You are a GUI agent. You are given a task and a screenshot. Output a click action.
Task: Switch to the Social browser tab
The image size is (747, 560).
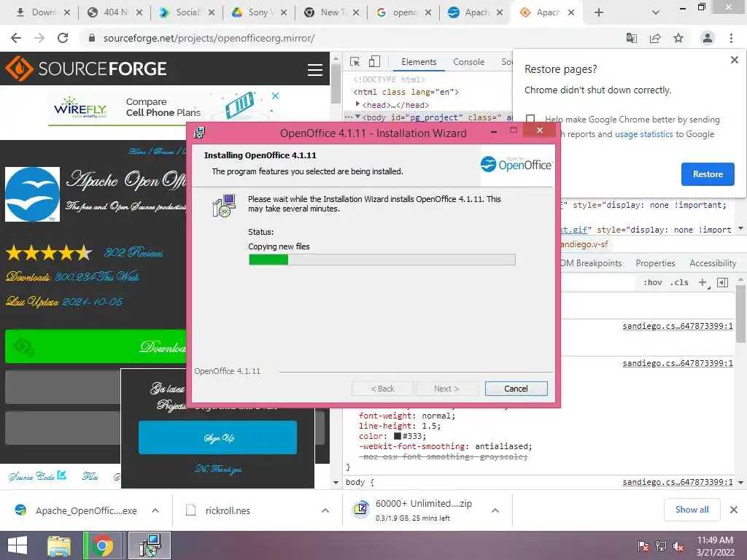187,12
